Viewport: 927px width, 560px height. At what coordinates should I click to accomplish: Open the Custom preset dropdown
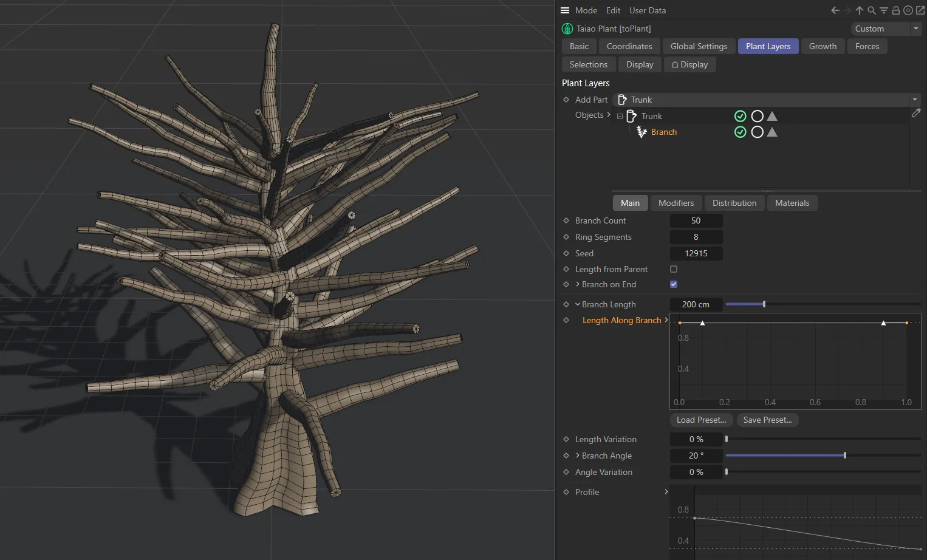tap(916, 29)
